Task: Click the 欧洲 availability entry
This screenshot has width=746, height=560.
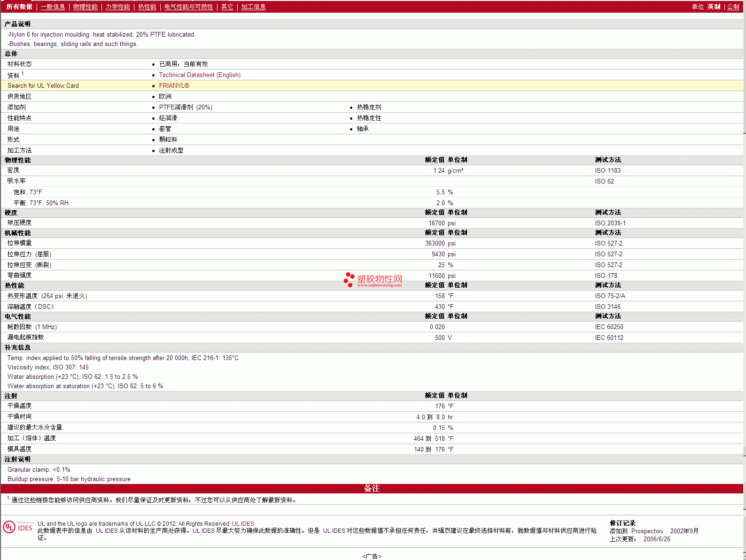Action: [x=165, y=97]
